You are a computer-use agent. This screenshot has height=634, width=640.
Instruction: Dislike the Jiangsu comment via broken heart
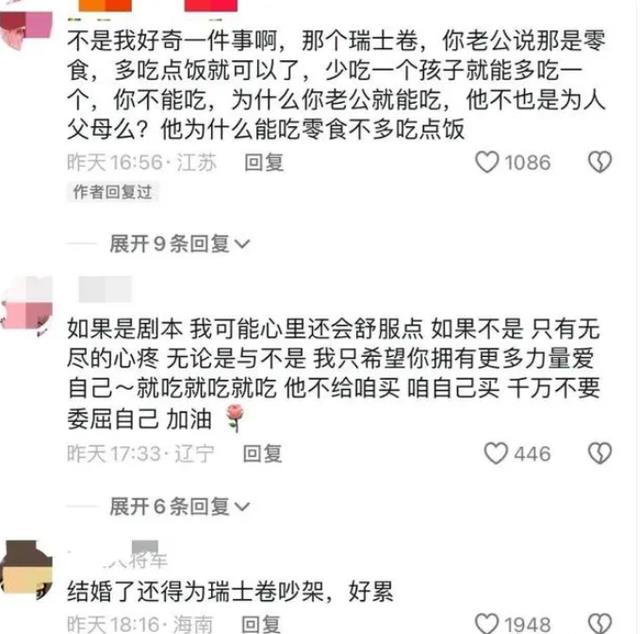click(x=600, y=162)
